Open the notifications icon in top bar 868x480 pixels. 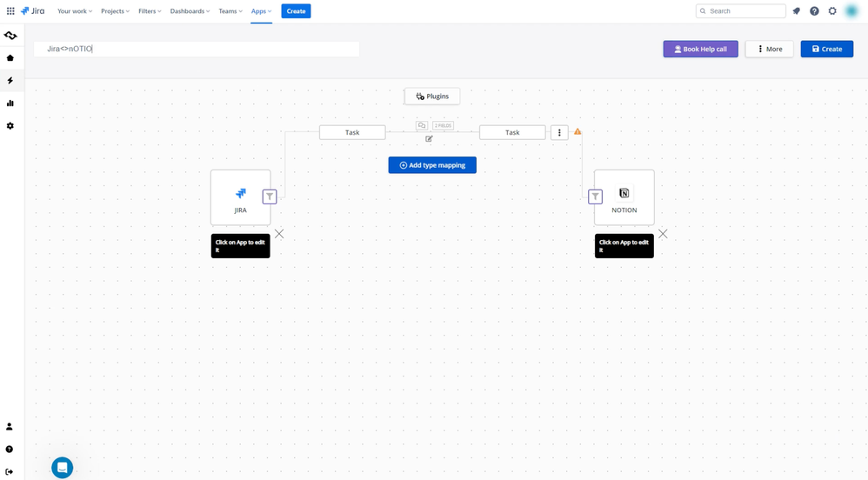click(x=797, y=11)
